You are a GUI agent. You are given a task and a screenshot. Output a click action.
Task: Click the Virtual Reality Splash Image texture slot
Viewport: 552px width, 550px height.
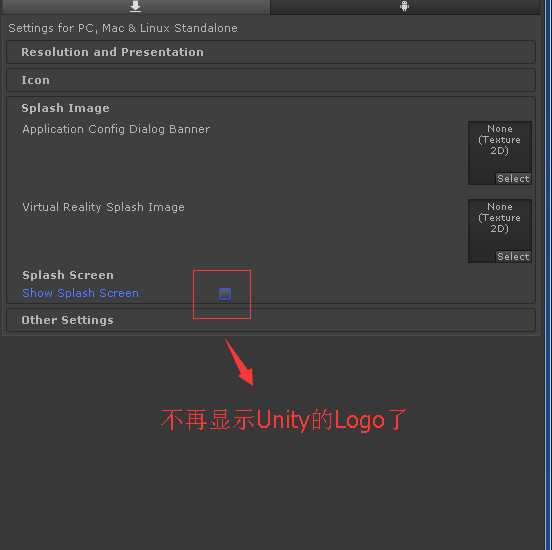(500, 231)
